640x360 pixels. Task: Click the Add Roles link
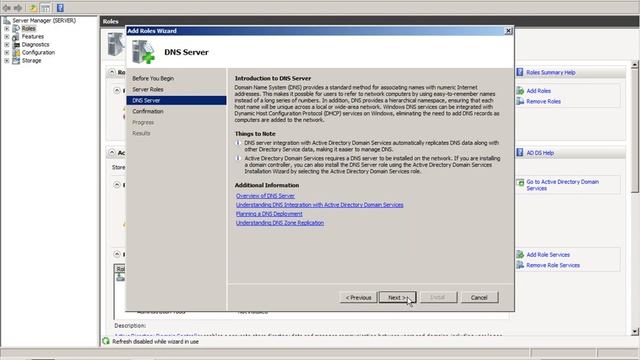tap(538, 91)
